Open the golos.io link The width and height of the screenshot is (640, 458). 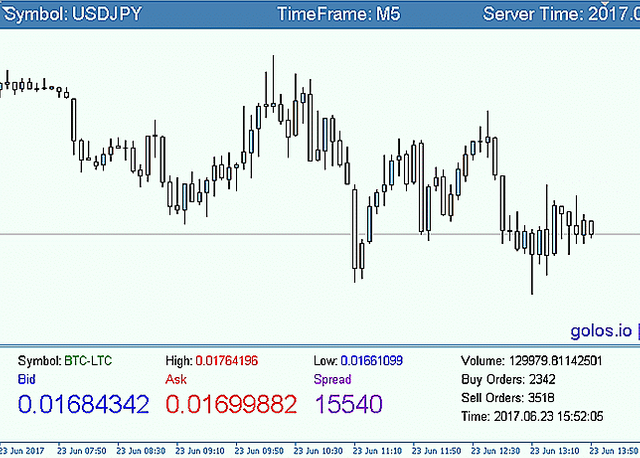coord(601,331)
